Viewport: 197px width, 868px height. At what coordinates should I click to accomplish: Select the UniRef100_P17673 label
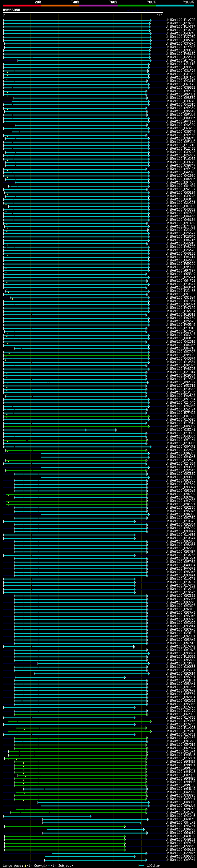[x=180, y=332]
